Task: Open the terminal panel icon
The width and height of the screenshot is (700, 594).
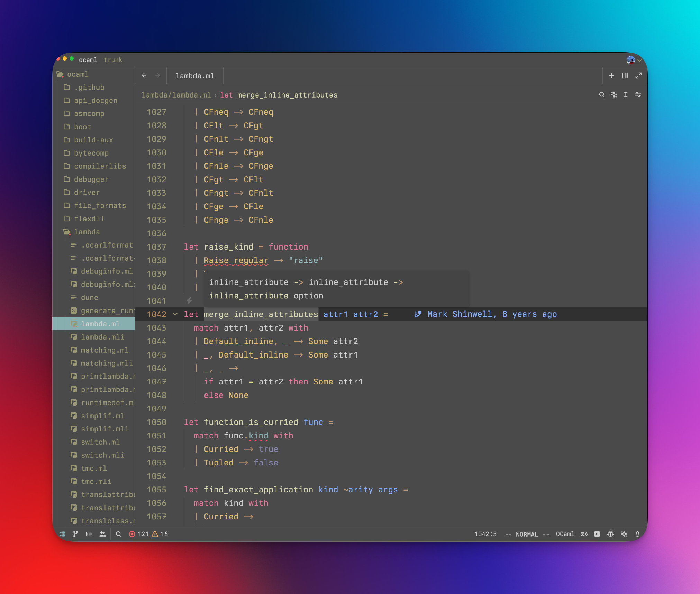Action: click(597, 534)
